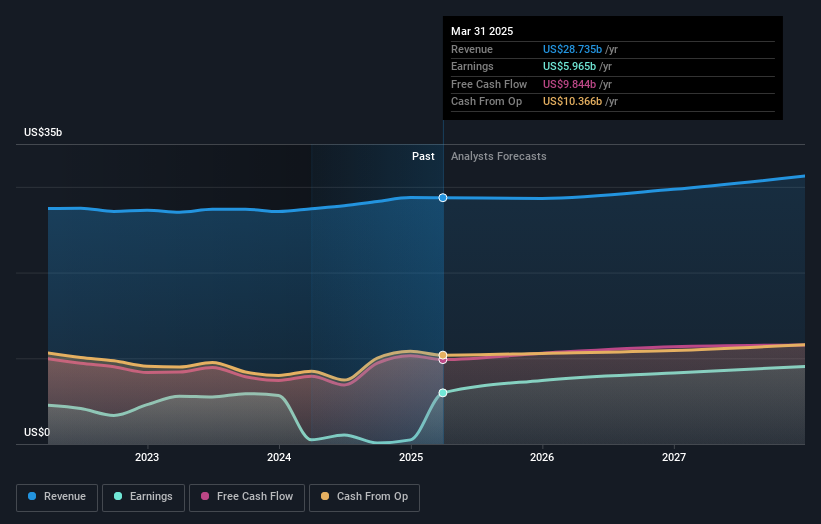Click the US$35b y-axis label
821x524 pixels.
click(x=43, y=132)
